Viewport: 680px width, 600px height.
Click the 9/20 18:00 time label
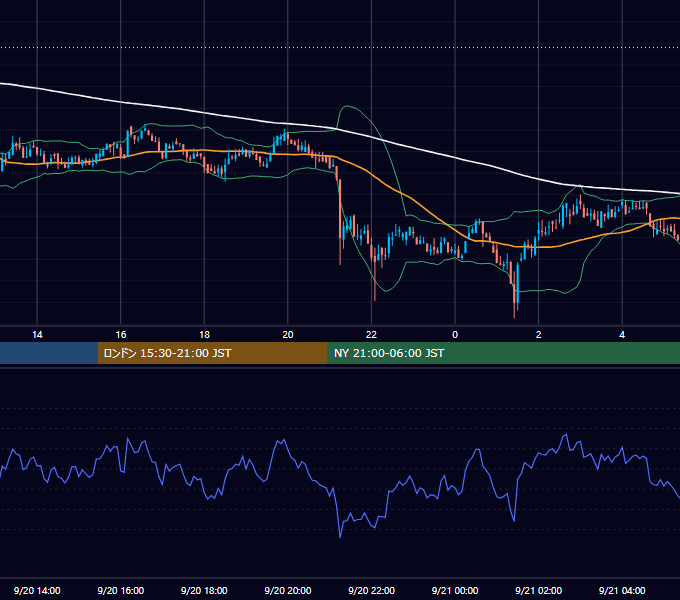[x=204, y=590]
